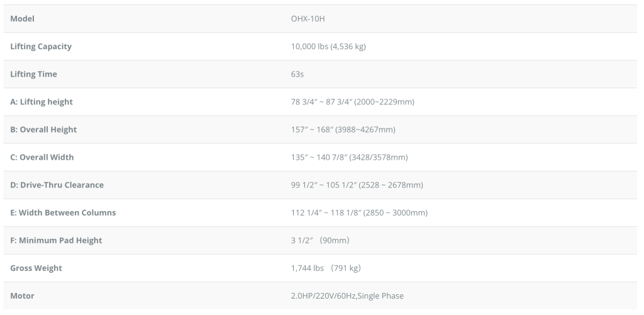644x315 pixels.
Task: Click the A: Lifting height label
Action: (x=42, y=102)
